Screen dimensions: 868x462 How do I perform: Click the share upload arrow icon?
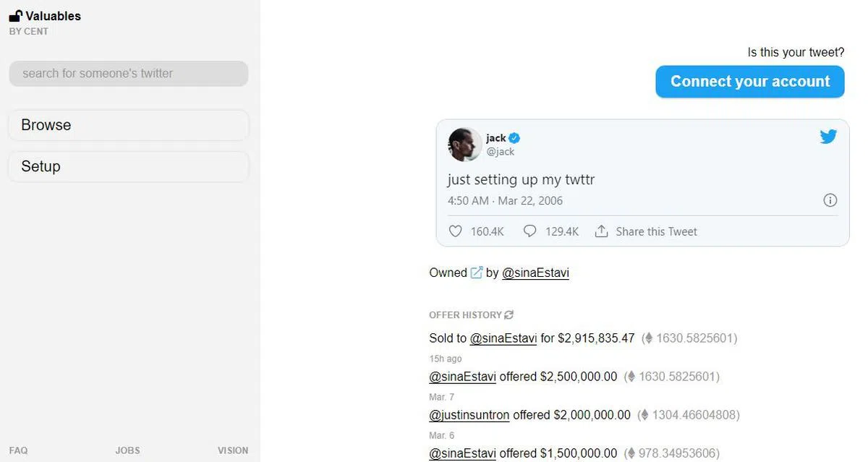(601, 231)
